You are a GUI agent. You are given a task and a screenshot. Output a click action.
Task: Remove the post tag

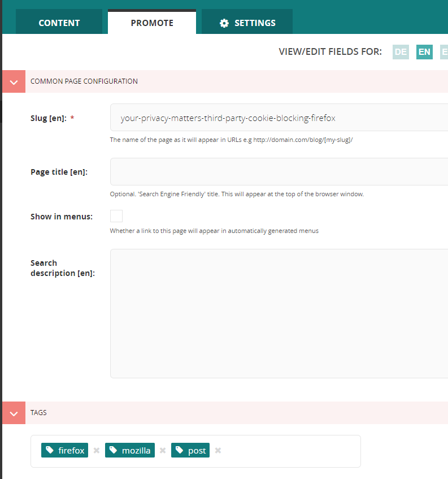[218, 451]
